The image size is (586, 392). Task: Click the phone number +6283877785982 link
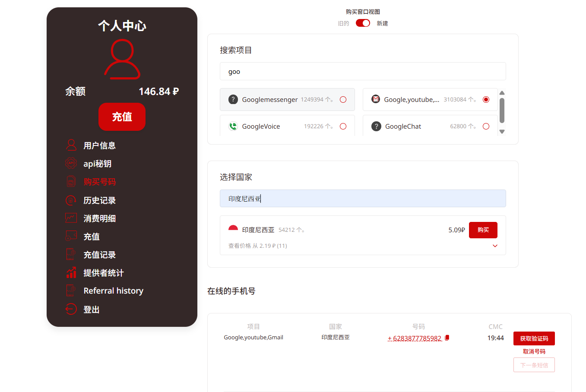coord(415,338)
